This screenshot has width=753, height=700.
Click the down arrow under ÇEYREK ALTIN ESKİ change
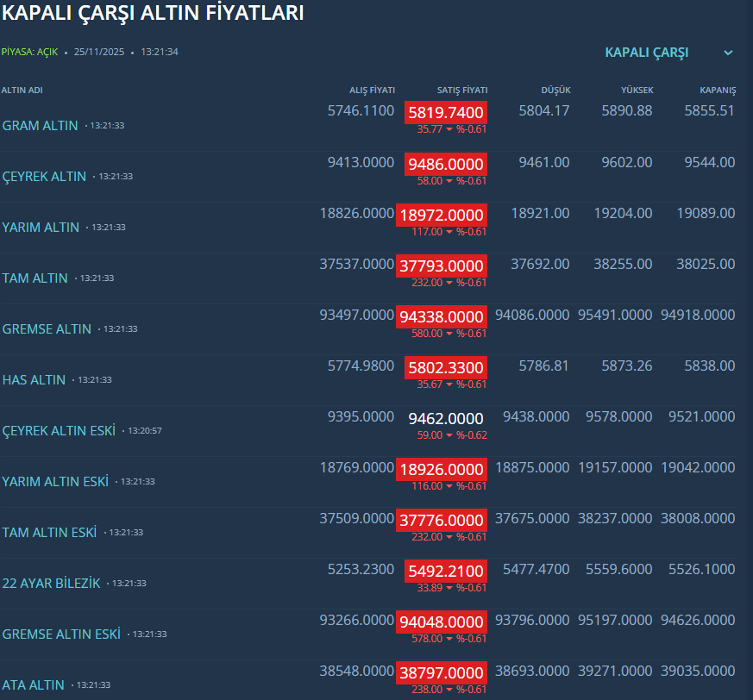pos(449,435)
